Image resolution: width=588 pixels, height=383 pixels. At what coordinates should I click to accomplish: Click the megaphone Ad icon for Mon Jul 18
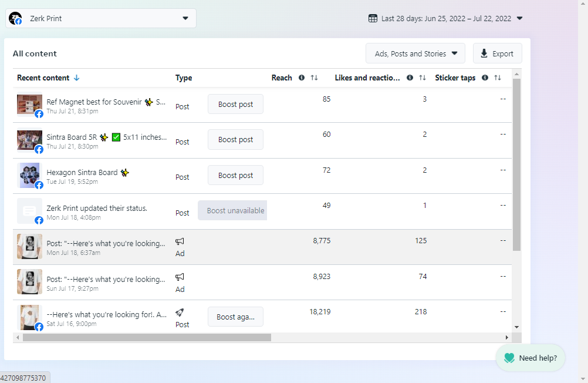click(180, 241)
